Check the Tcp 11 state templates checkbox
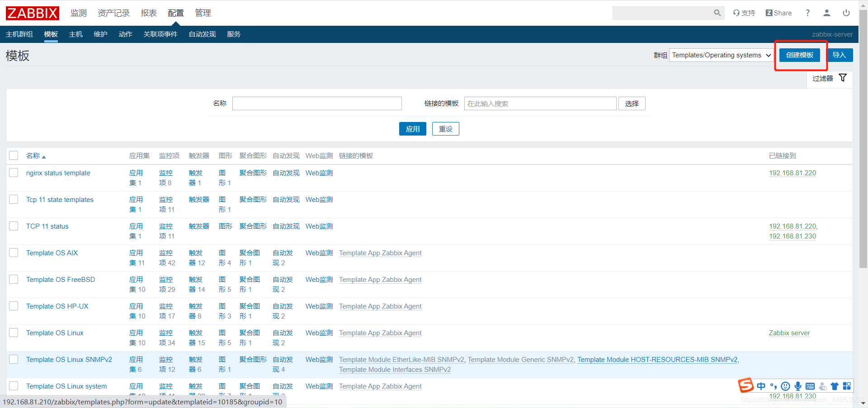868x408 pixels. coord(14,199)
